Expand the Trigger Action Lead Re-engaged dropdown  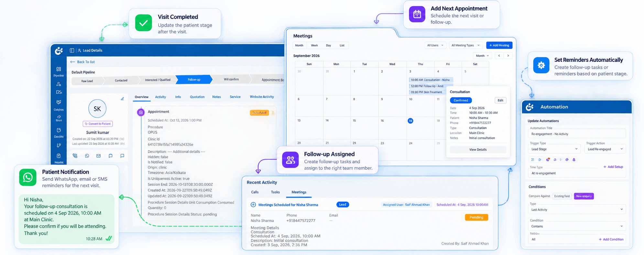click(606, 149)
